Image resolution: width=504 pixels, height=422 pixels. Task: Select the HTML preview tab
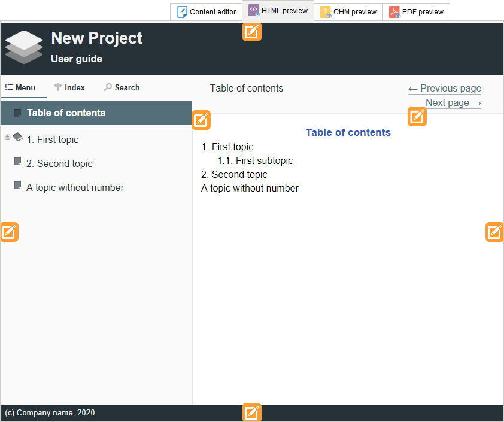(278, 11)
